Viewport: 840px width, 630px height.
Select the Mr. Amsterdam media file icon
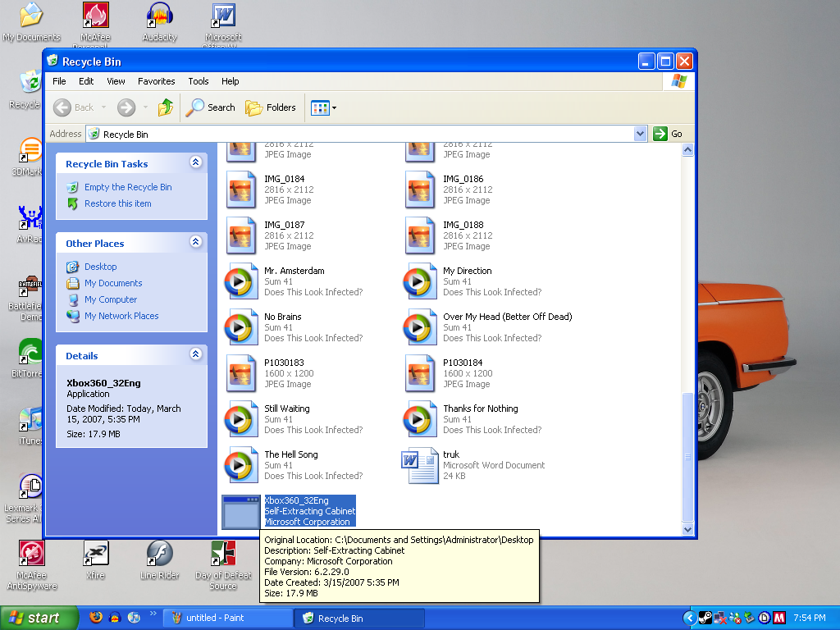241,281
